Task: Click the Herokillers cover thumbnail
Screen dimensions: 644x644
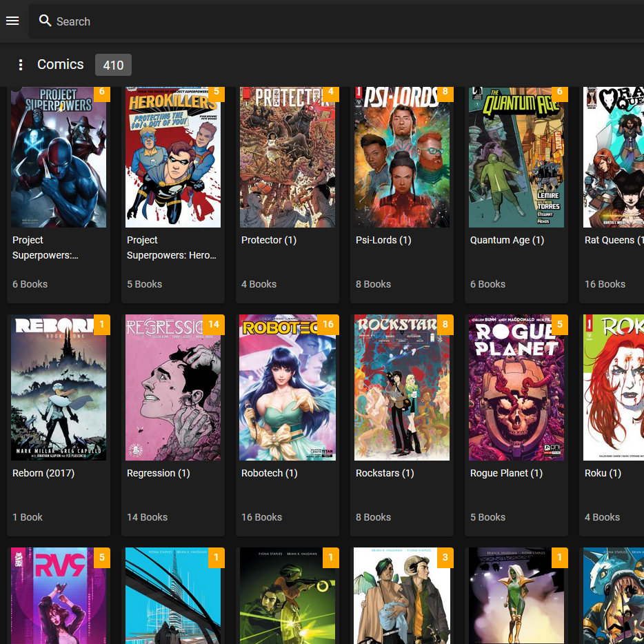Action: click(x=172, y=159)
